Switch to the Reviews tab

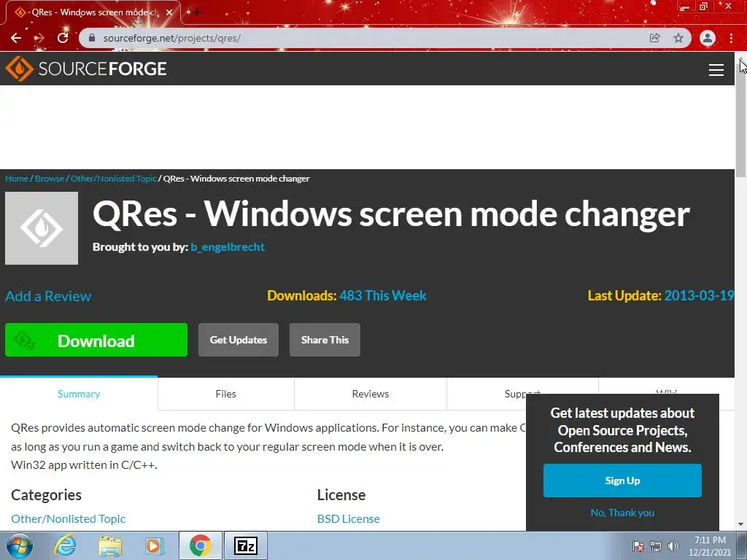(370, 394)
